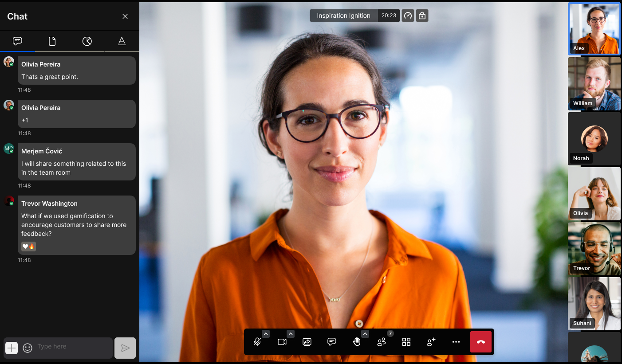622x364 pixels.
Task: Toggle the camera on or off
Action: (282, 342)
